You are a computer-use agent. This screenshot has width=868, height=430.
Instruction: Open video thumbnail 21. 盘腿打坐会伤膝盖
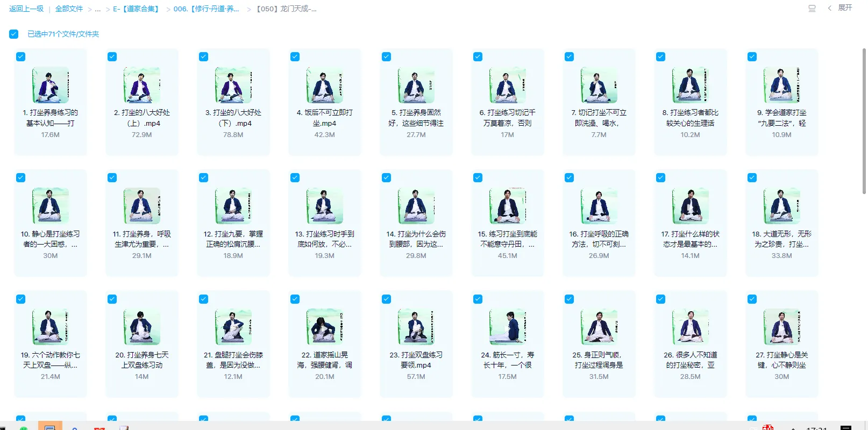[233, 327]
